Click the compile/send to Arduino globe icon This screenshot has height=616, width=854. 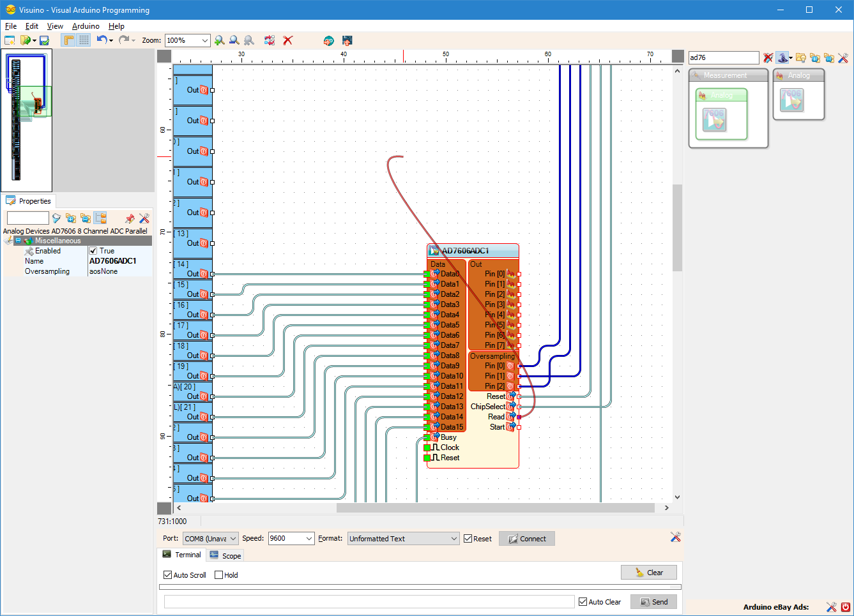pos(328,40)
